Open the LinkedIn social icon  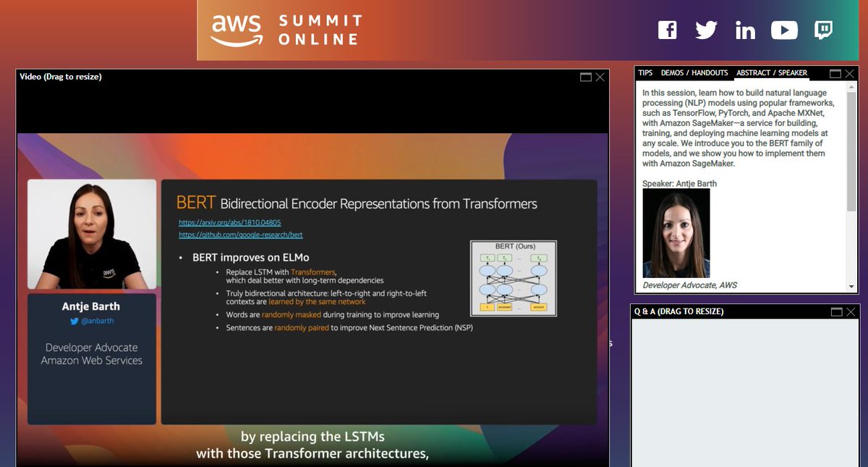745,30
